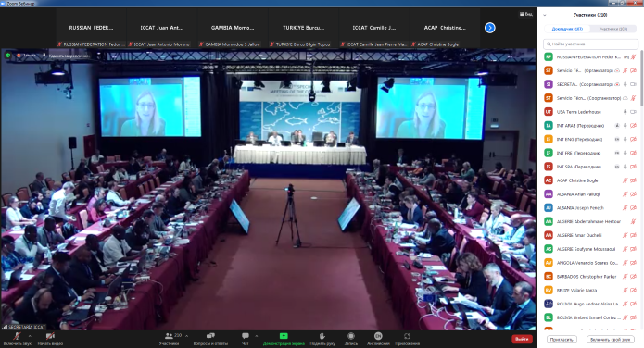
Task: Select SECRETA... Соорганизатор participant row
Action: coord(590,84)
